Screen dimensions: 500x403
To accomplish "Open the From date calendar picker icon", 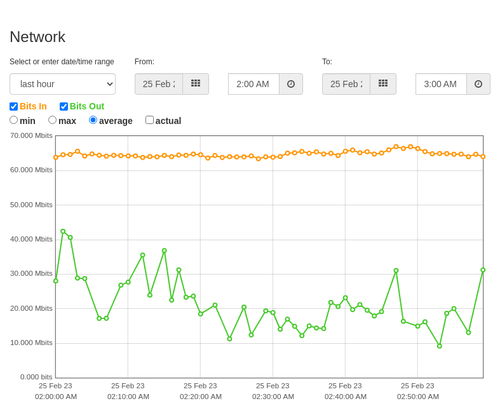I will pyautogui.click(x=196, y=84).
